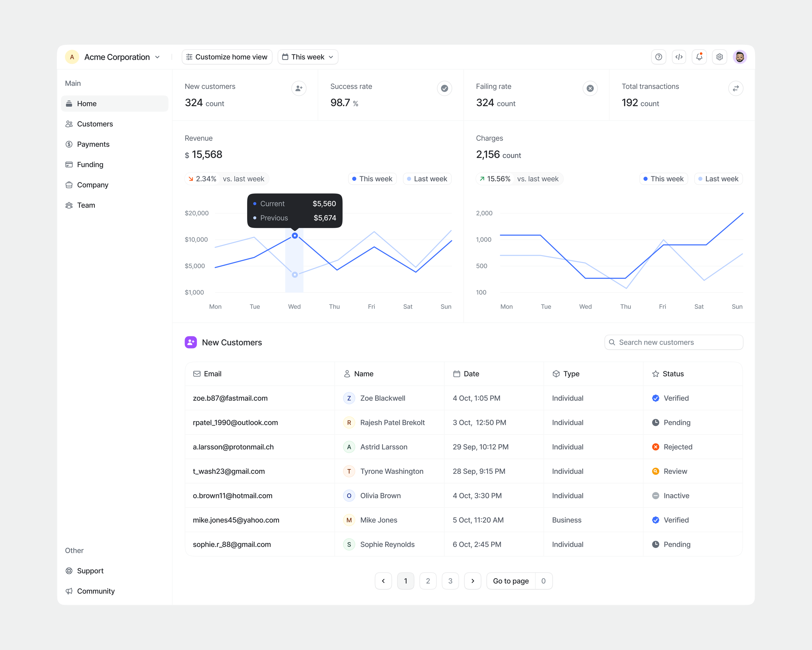Screen dimensions: 812x650
Task: Click the Rejected icon for Astrid Larsson
Action: tap(655, 447)
